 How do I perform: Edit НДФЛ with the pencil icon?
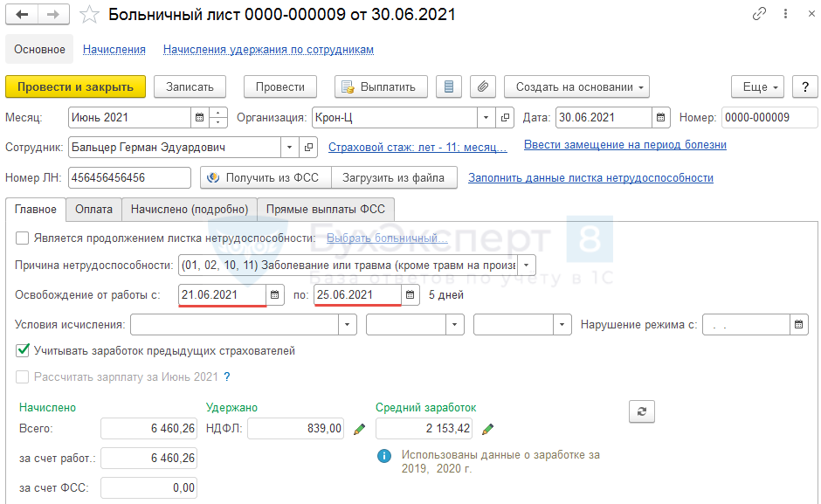(359, 429)
